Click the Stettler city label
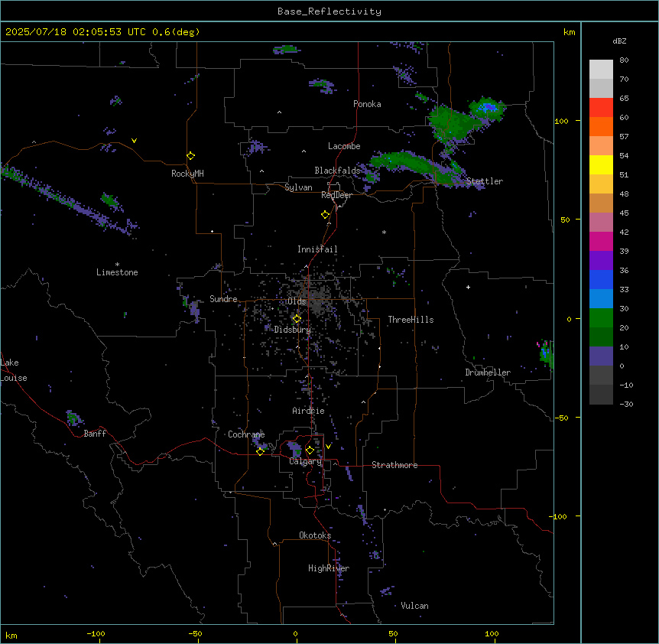Image resolution: width=659 pixels, height=644 pixels. coord(485,181)
